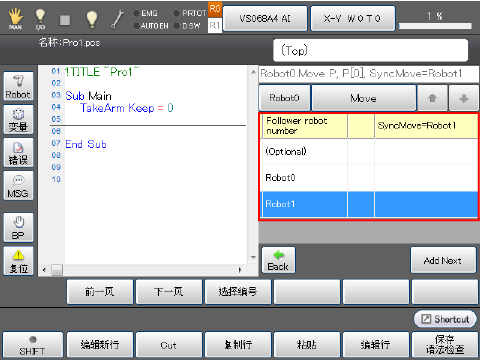Click the code editor scroll up arrow

(253, 72)
